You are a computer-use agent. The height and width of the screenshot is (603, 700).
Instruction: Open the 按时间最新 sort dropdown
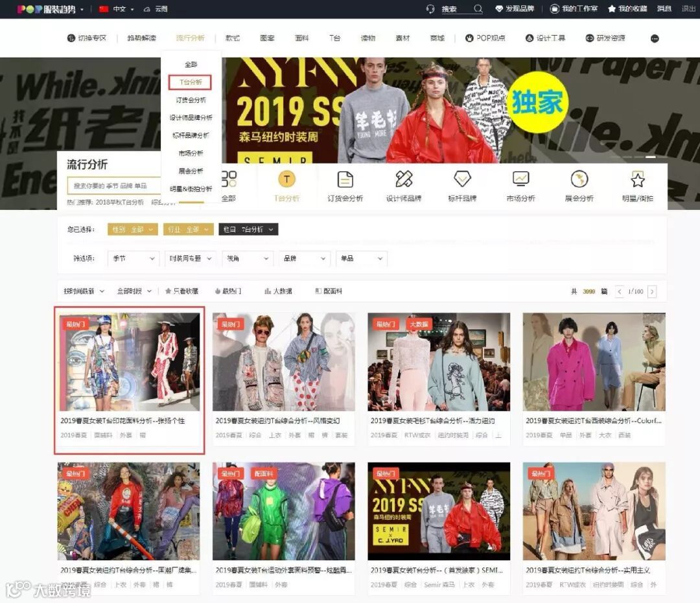[x=84, y=291]
